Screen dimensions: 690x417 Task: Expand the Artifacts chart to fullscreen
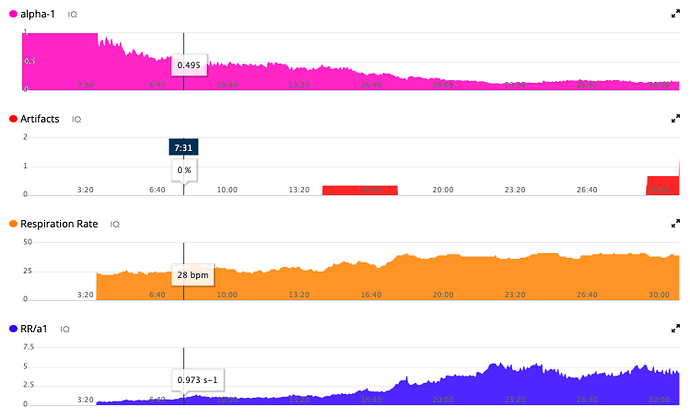point(675,119)
